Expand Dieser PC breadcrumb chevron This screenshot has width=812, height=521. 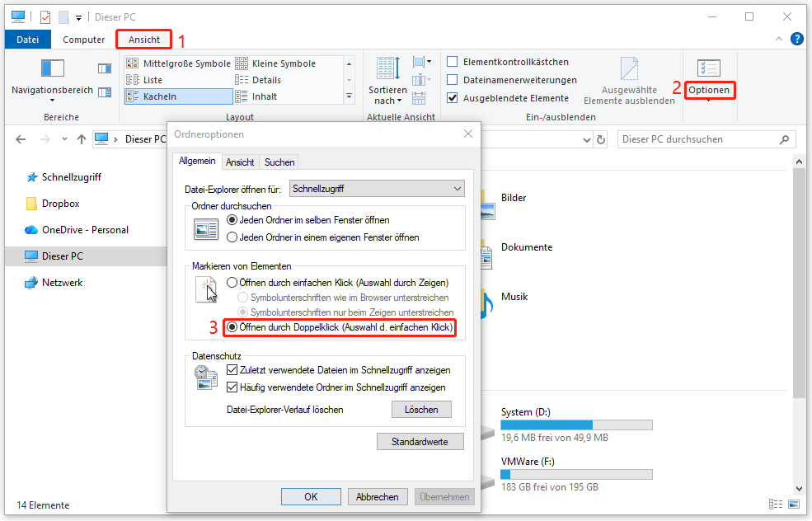(x=115, y=139)
